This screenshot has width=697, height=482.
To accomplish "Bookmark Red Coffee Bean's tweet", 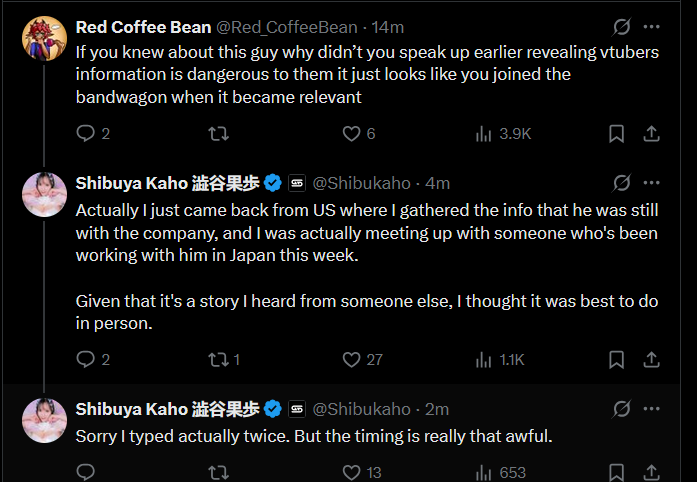I will 617,133.
